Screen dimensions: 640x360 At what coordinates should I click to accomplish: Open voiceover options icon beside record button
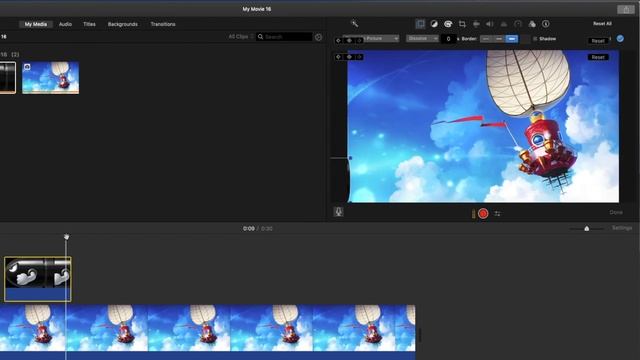click(497, 213)
